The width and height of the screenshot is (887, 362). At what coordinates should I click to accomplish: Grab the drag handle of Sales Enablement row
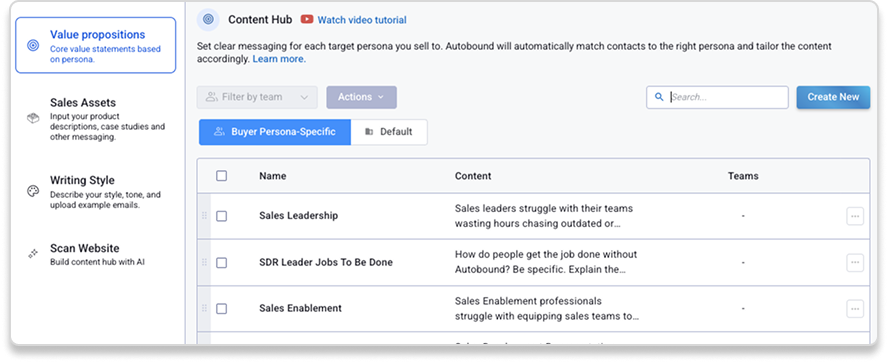(x=204, y=308)
